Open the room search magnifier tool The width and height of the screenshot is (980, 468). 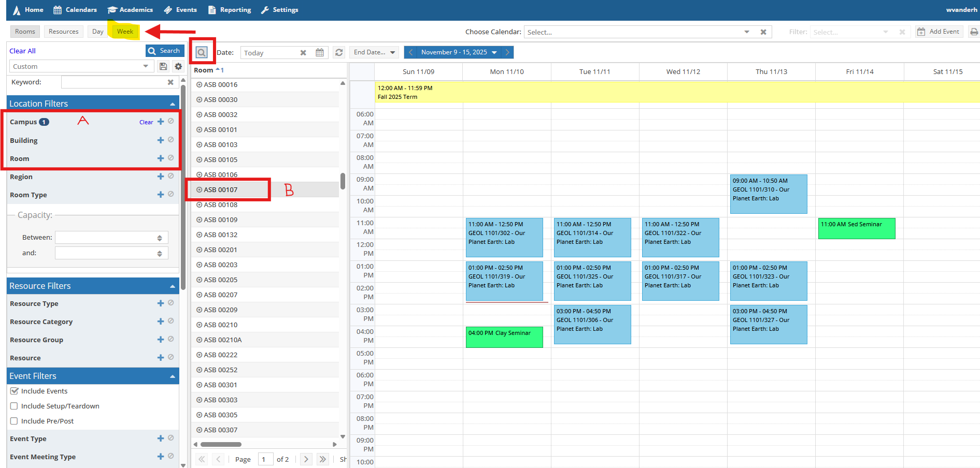(x=202, y=52)
